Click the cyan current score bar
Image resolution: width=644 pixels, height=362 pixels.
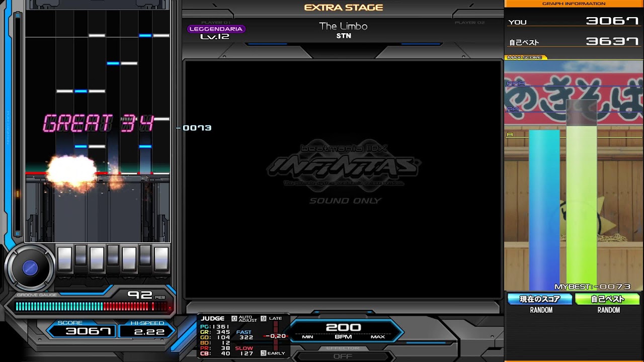[x=544, y=210]
